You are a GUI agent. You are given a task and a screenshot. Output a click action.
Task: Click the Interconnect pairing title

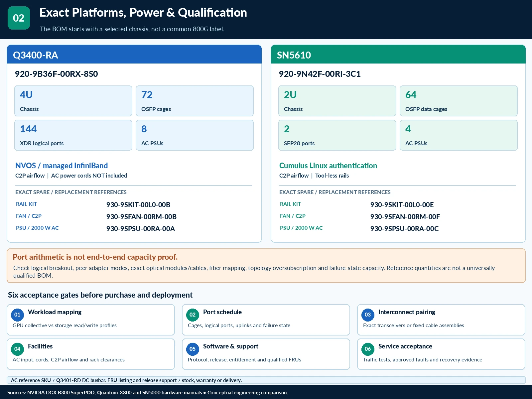pos(407,312)
